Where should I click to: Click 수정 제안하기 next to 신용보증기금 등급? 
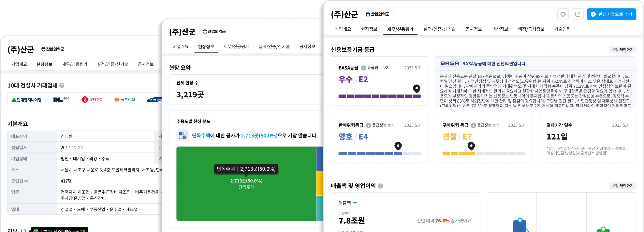click(x=622, y=50)
